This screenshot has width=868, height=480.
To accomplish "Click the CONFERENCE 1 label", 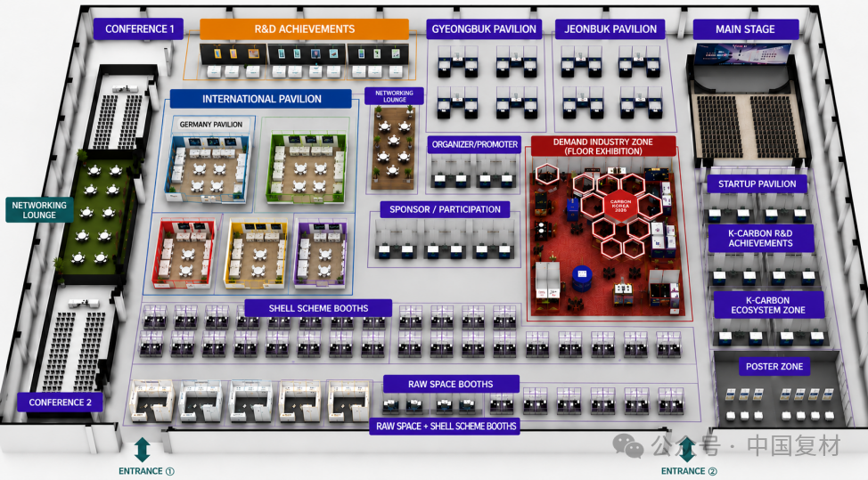I will (x=138, y=29).
